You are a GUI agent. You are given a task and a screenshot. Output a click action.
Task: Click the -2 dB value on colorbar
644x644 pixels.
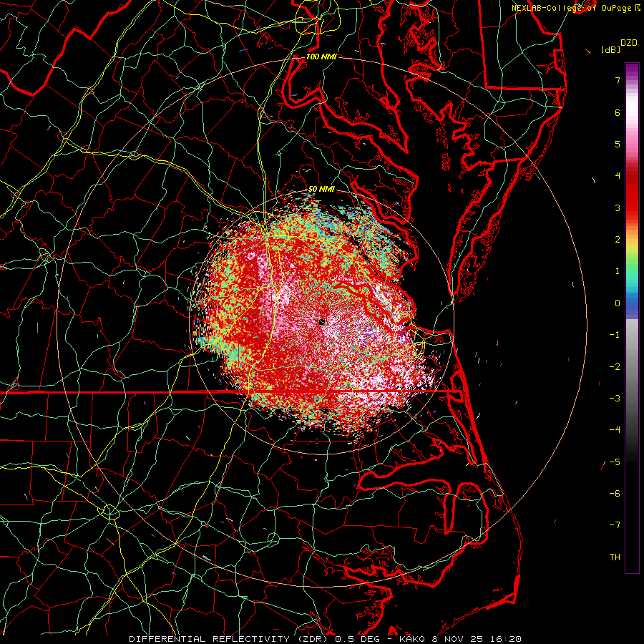click(x=615, y=366)
